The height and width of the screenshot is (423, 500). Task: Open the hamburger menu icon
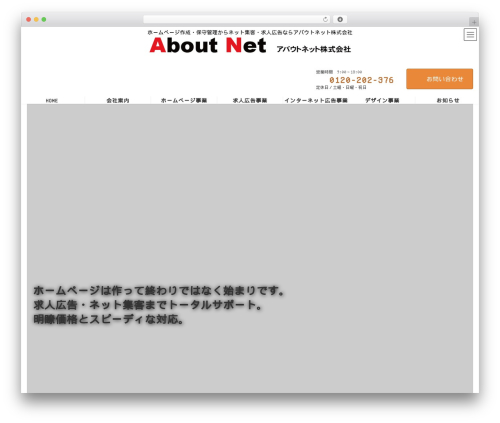470,34
